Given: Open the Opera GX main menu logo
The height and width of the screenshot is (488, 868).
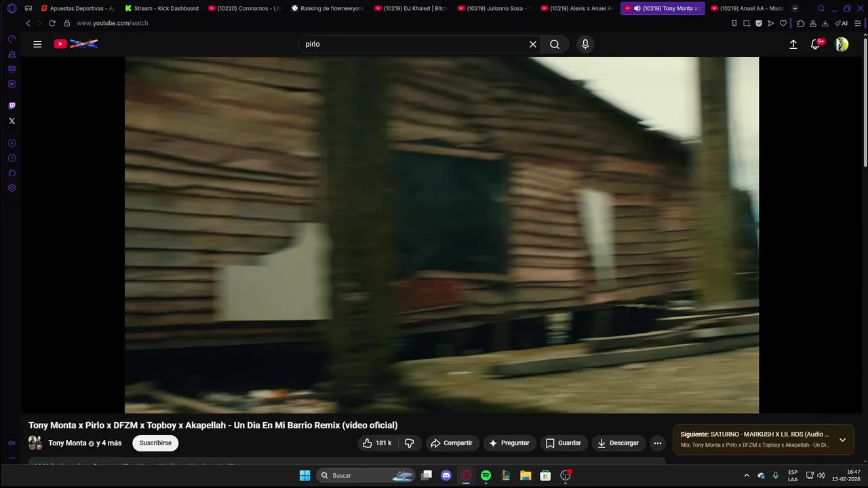Looking at the screenshot, I should pos(12,9).
